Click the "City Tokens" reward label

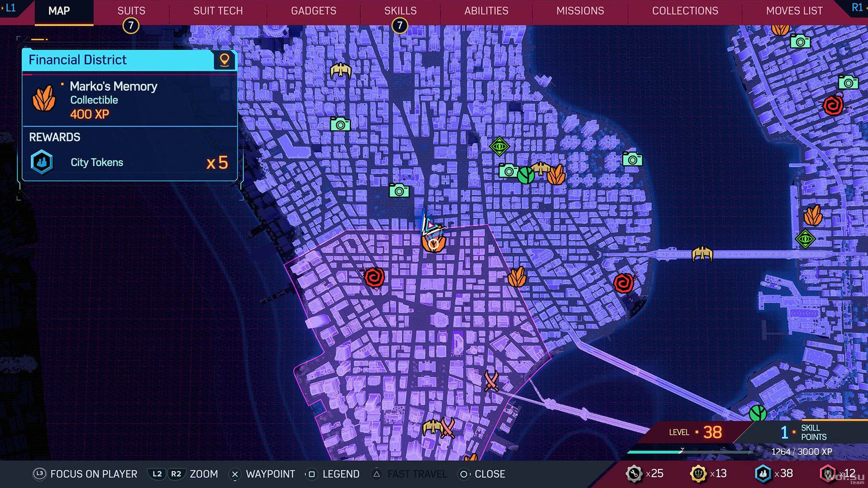(97, 162)
